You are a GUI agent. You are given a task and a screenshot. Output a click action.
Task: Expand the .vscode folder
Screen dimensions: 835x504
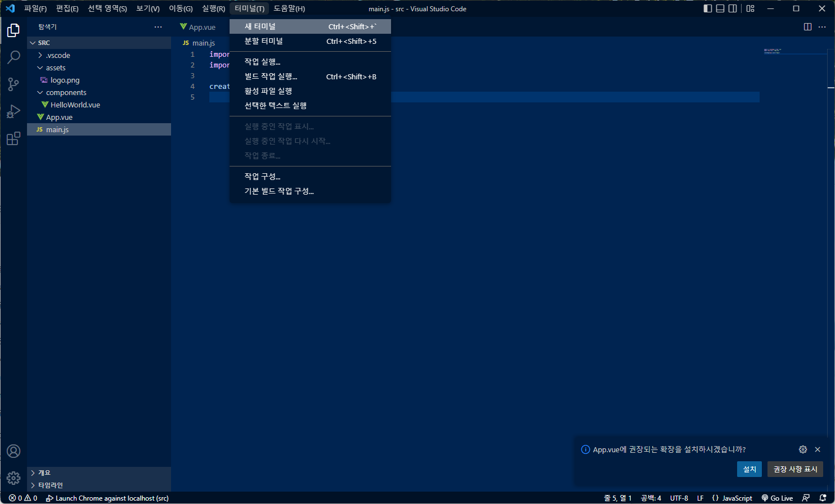[x=58, y=55]
